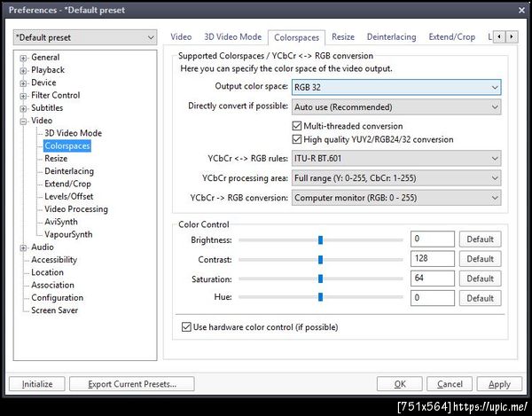Expand the Audio tree node
The image size is (532, 416).
[23, 247]
